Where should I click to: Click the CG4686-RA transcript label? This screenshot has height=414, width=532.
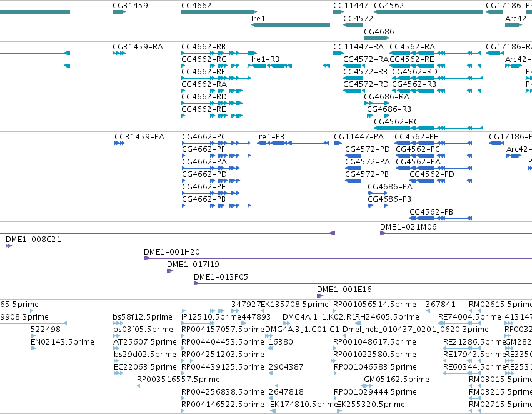point(387,97)
